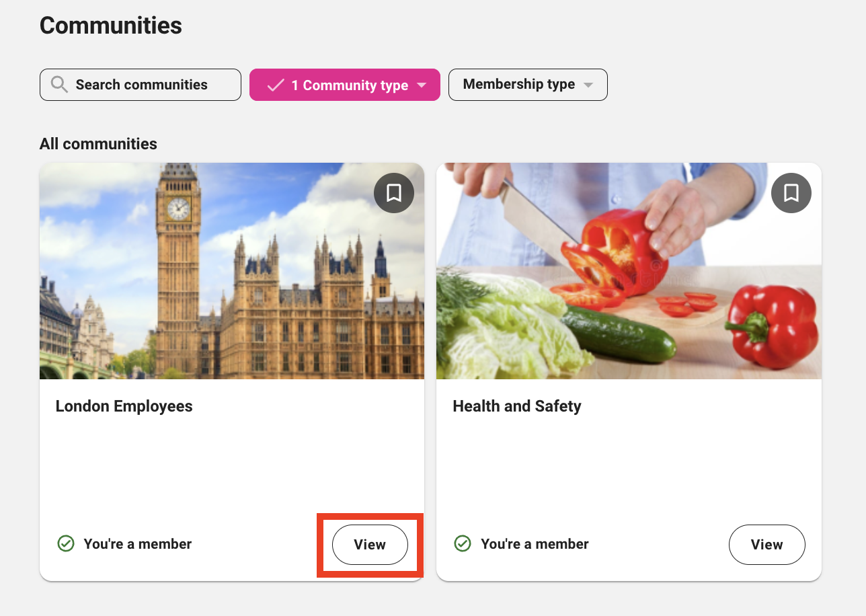Image resolution: width=866 pixels, height=616 pixels.
Task: Click 'You're a member' text under Health and Safety
Action: coord(535,544)
